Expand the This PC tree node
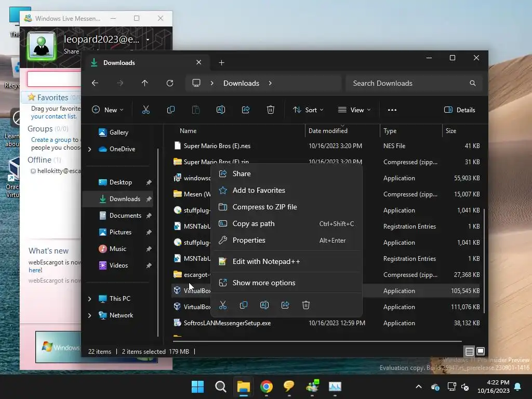The image size is (532, 399). coord(89,299)
